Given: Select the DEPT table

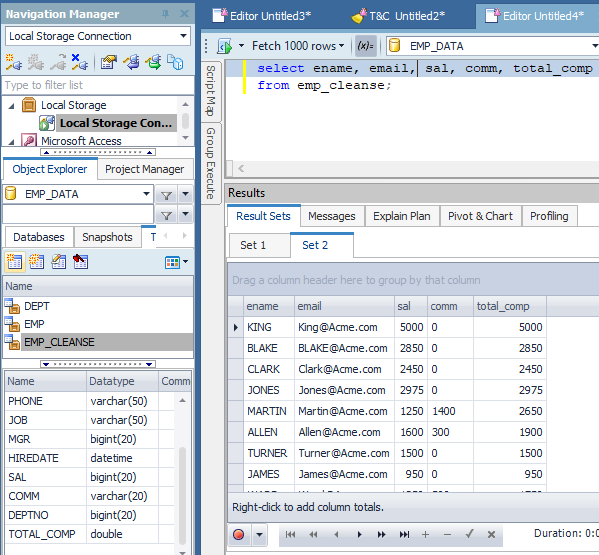Looking at the screenshot, I should click(x=98, y=306).
